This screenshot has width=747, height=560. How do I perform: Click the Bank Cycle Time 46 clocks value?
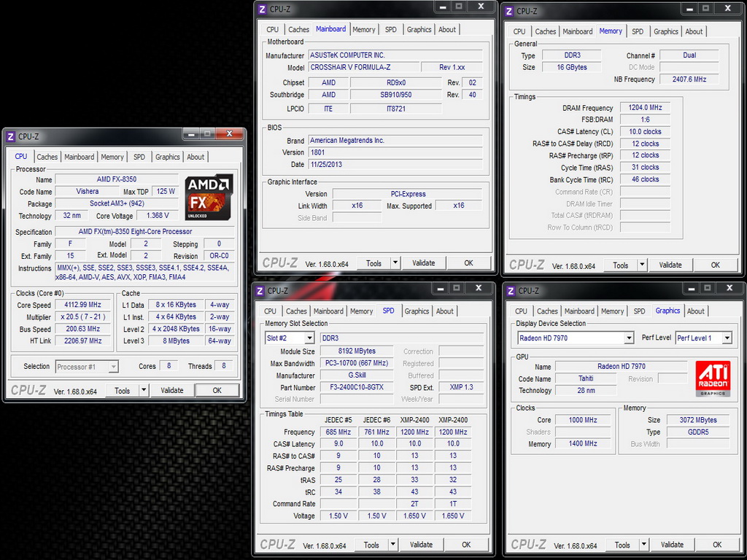(645, 179)
